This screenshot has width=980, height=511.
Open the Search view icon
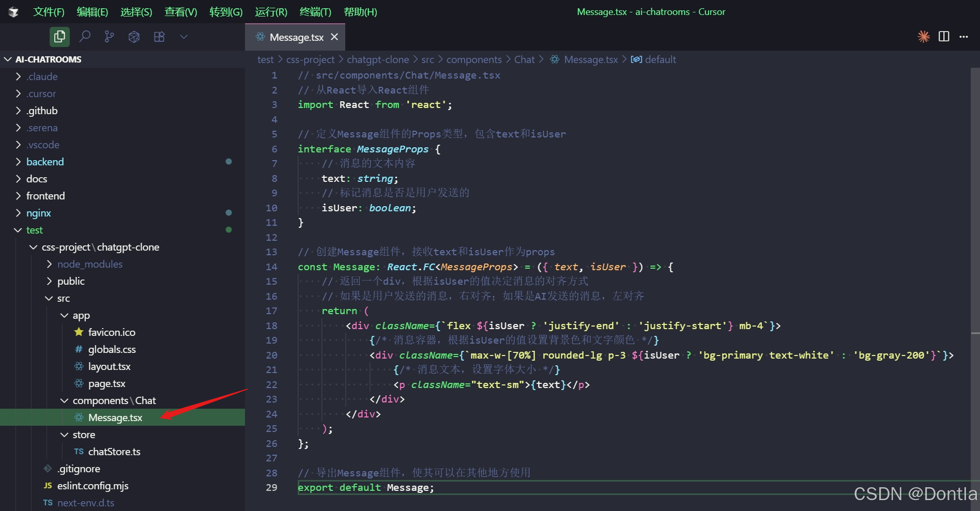coord(85,37)
